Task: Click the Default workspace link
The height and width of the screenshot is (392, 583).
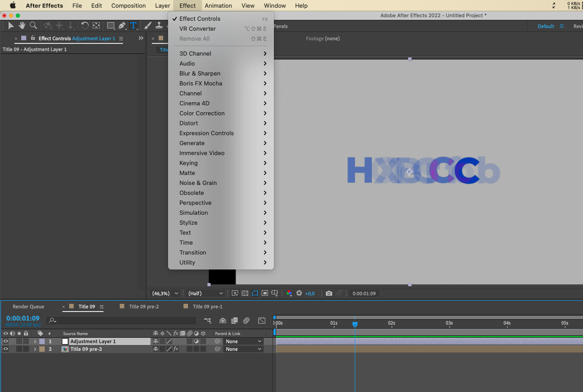Action: pyautogui.click(x=545, y=26)
